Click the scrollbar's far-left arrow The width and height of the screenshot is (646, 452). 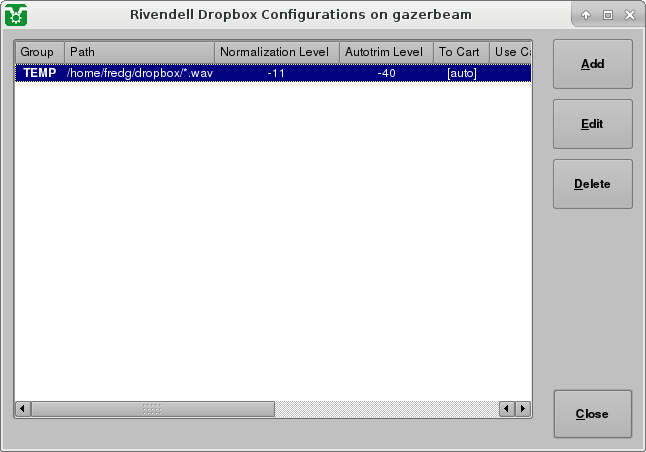coord(24,408)
